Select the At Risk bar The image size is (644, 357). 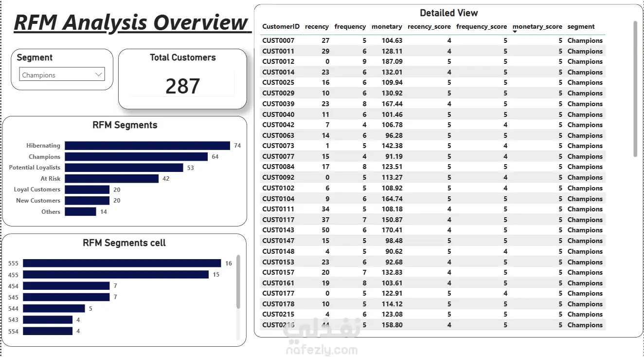pyautogui.click(x=112, y=179)
